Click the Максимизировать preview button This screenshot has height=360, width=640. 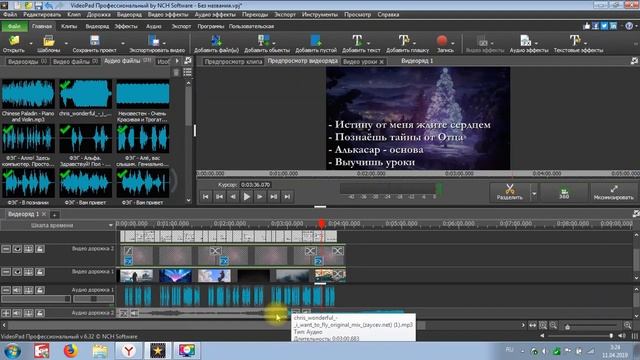coord(613,192)
